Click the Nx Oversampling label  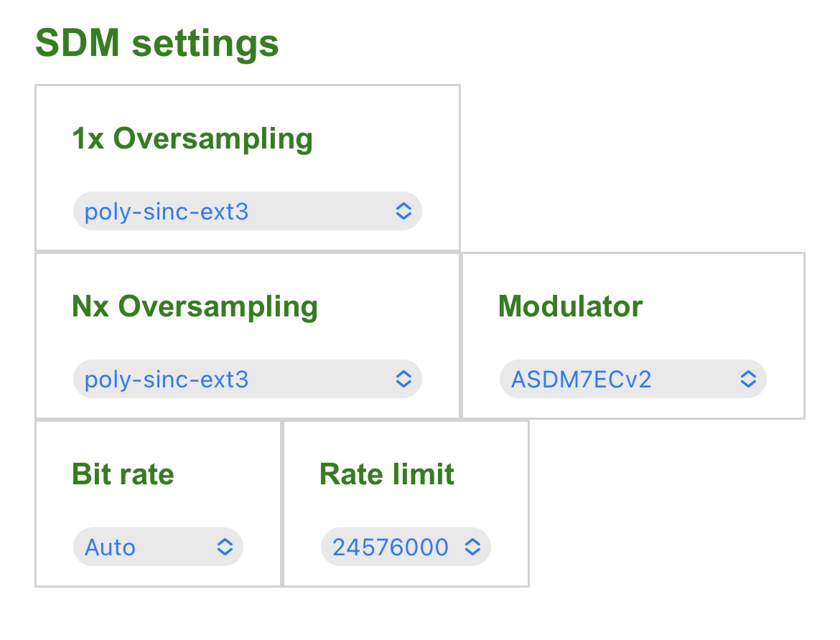[195, 307]
